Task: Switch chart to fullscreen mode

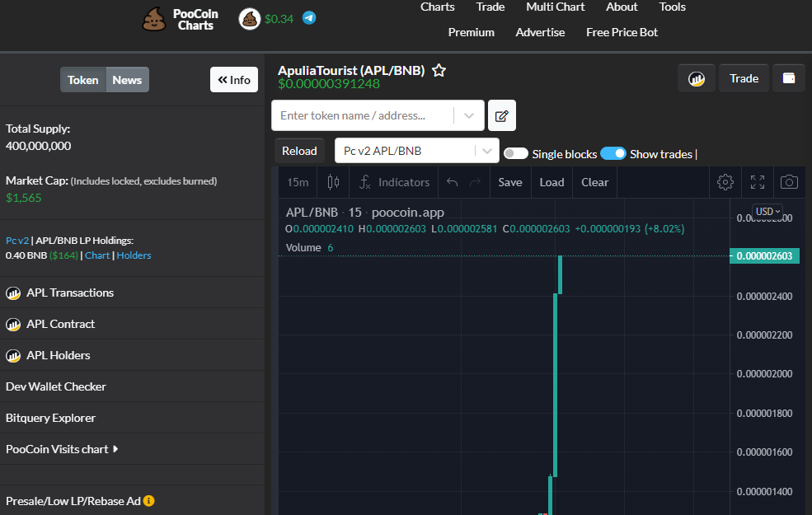Action: click(x=758, y=182)
